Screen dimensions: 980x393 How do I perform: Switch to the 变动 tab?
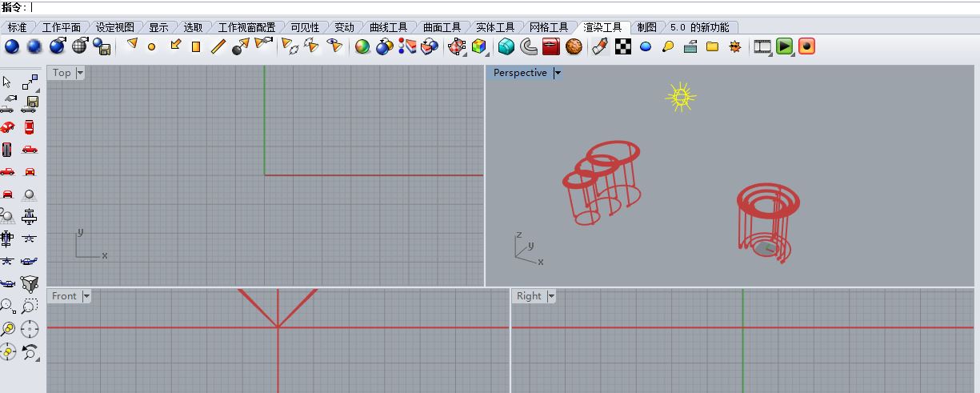coord(344,27)
